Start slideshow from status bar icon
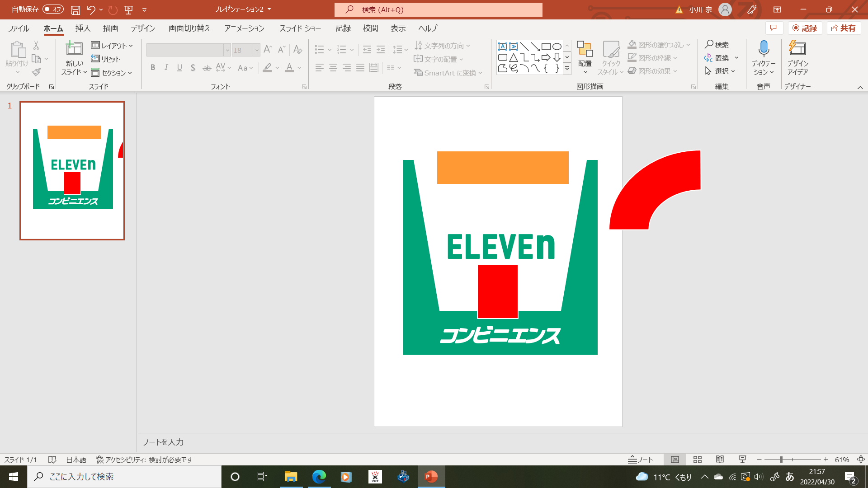This screenshot has width=868, height=488. coord(742,460)
